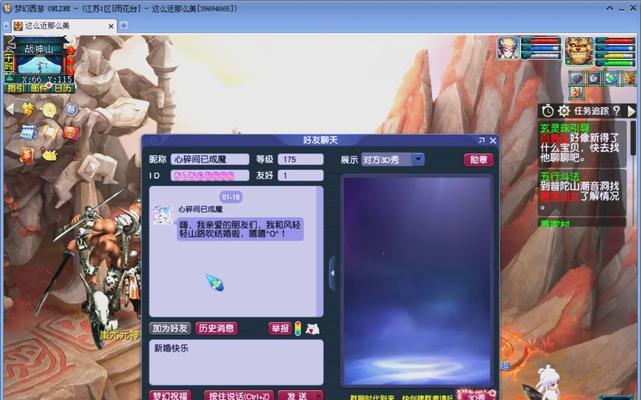Click the 勋章 medal button

[479, 160]
